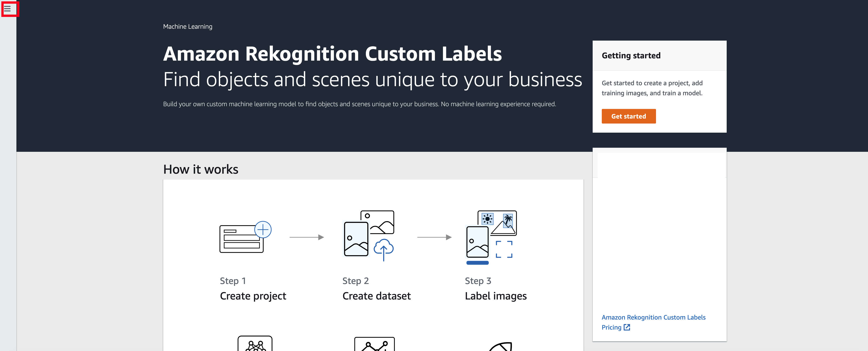This screenshot has width=868, height=351.
Task: Click the Create dataset upload illustration
Action: coord(368,236)
